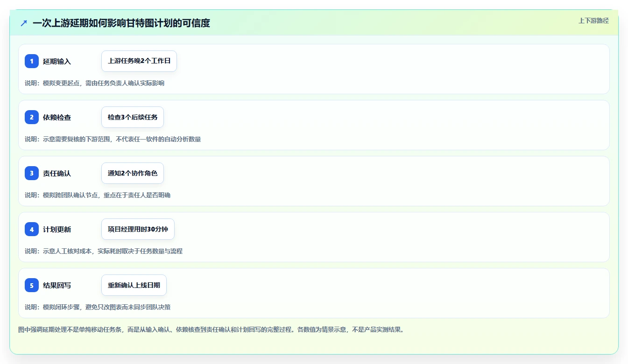Image resolution: width=628 pixels, height=364 pixels.
Task: Click the 项目经理用时30分钟 chip
Action: click(x=138, y=229)
